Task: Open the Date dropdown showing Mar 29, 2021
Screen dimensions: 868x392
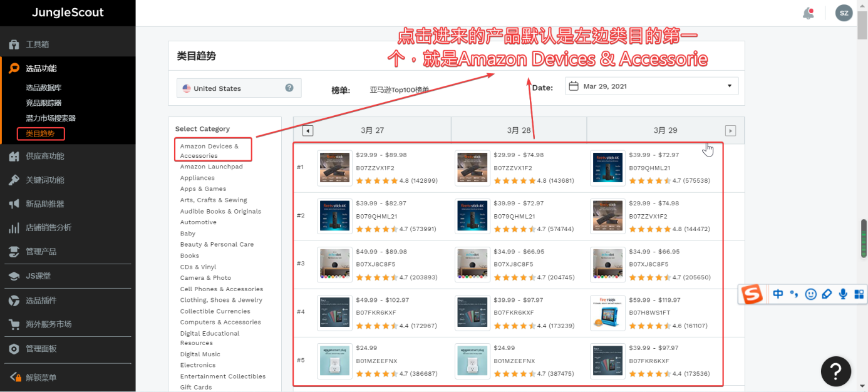Action: click(651, 86)
